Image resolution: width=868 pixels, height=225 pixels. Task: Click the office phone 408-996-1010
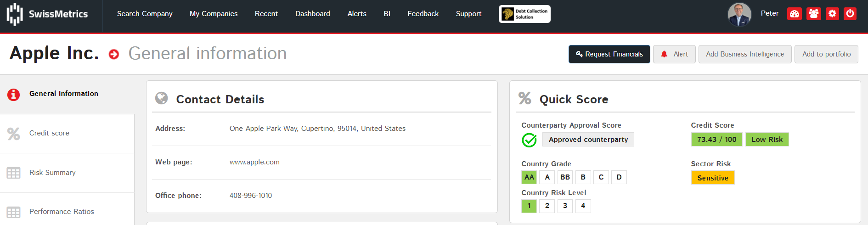(x=251, y=196)
